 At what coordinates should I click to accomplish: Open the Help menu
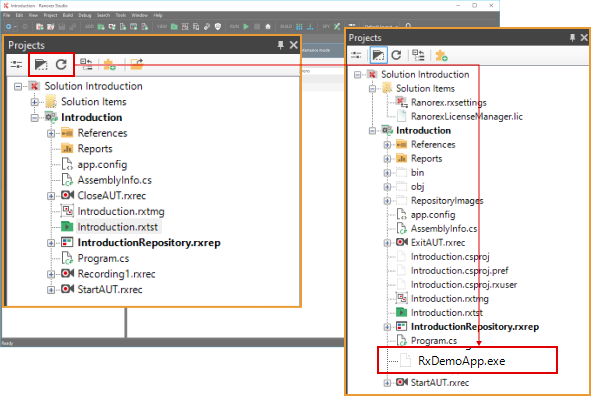158,15
